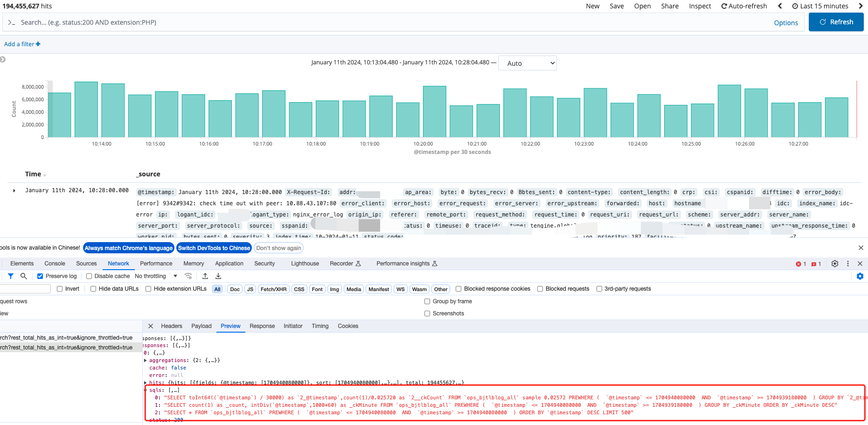
Task: Click the Open menu item
Action: tap(642, 6)
